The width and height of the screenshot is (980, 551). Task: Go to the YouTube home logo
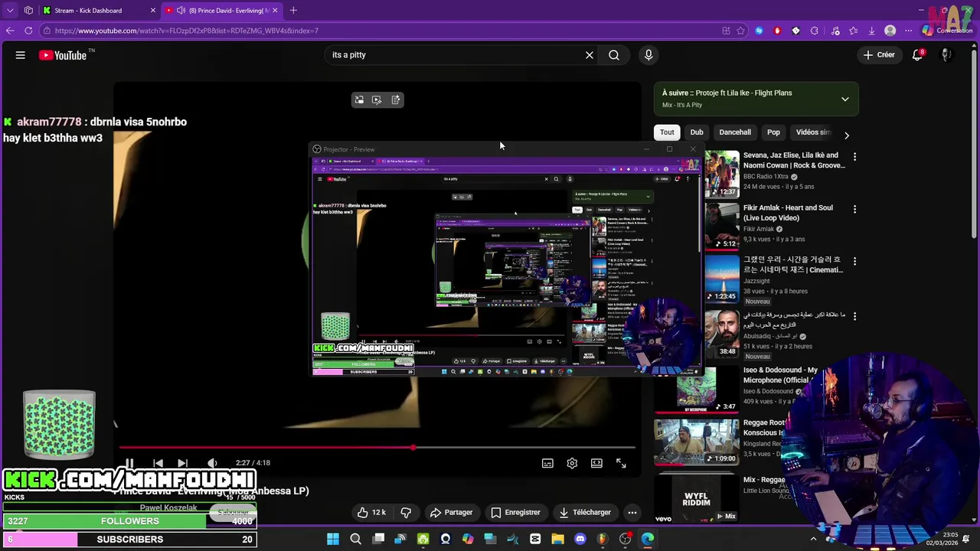(x=63, y=55)
